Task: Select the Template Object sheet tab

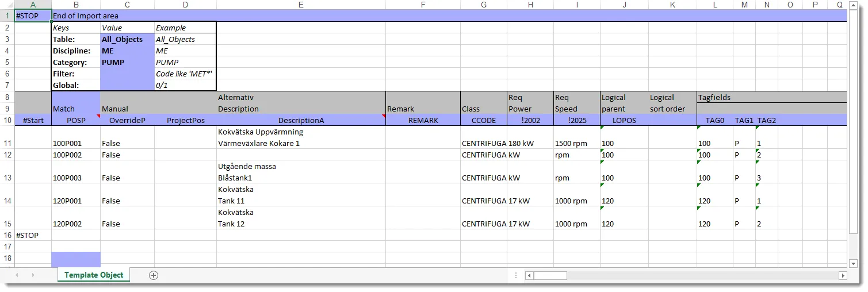Action: pyautogui.click(x=94, y=275)
